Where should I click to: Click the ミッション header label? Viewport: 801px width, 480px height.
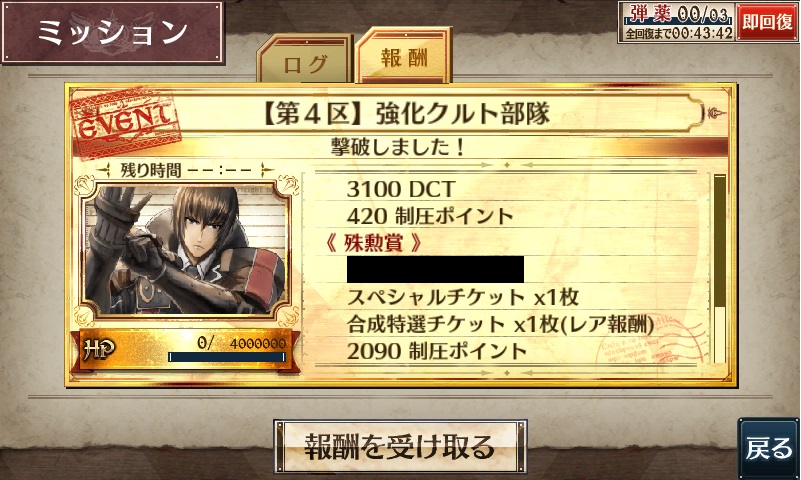[112, 32]
